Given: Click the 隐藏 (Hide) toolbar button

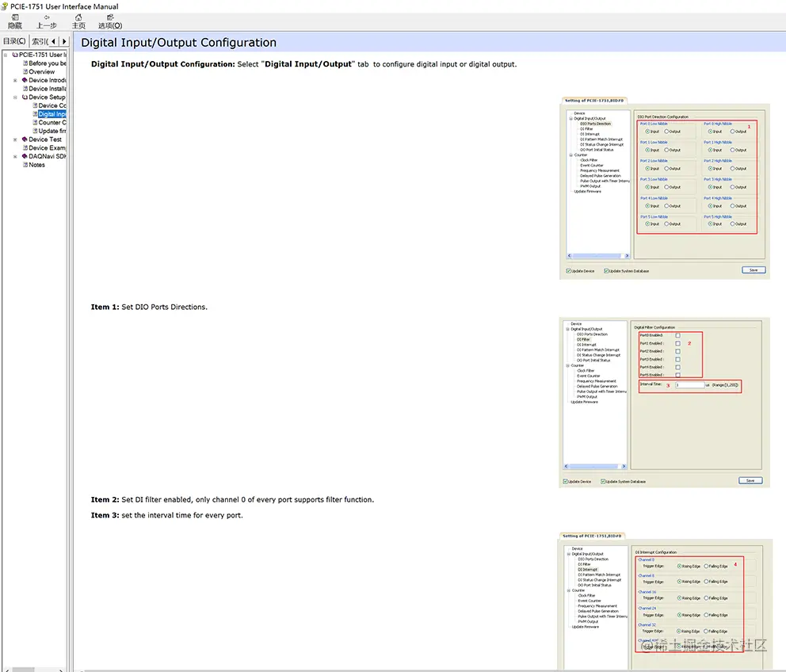Looking at the screenshot, I should pos(14,21).
